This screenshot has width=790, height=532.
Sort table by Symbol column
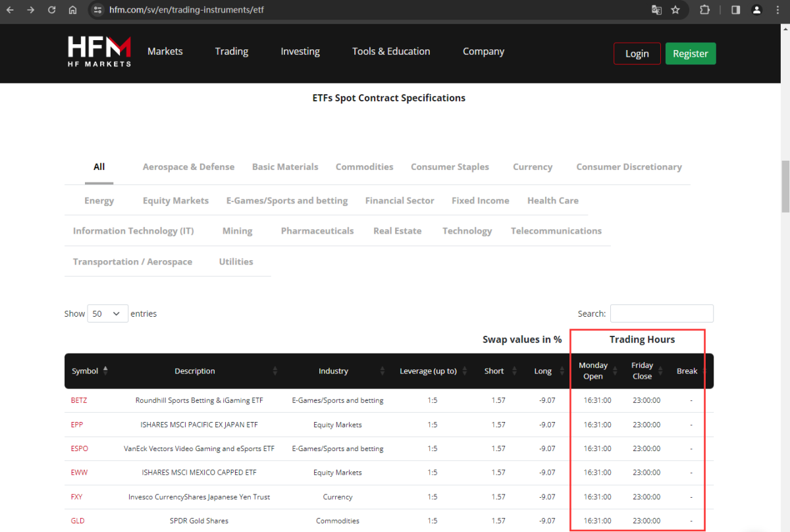(x=90, y=371)
